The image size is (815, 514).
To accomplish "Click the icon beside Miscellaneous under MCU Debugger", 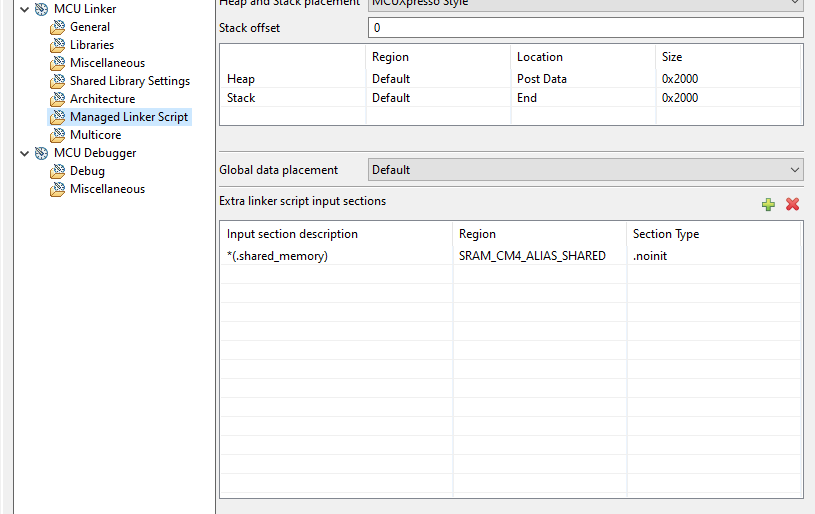I will (58, 189).
